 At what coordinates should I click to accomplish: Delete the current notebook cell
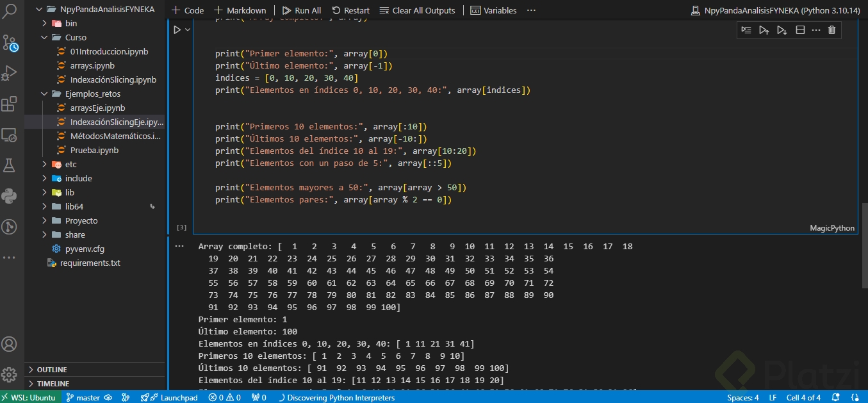click(831, 30)
